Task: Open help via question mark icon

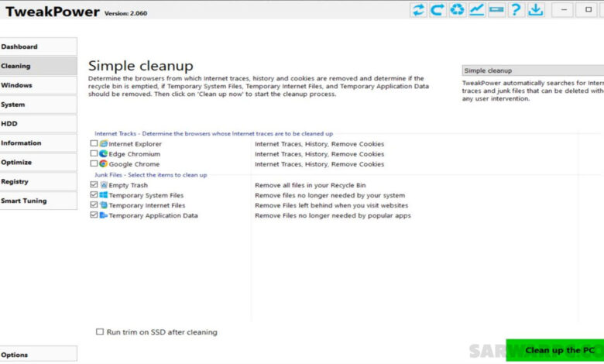Action: click(516, 9)
